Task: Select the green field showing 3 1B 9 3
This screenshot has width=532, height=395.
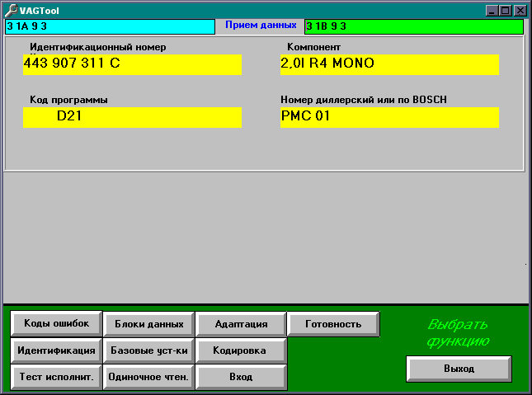Action: click(414, 26)
